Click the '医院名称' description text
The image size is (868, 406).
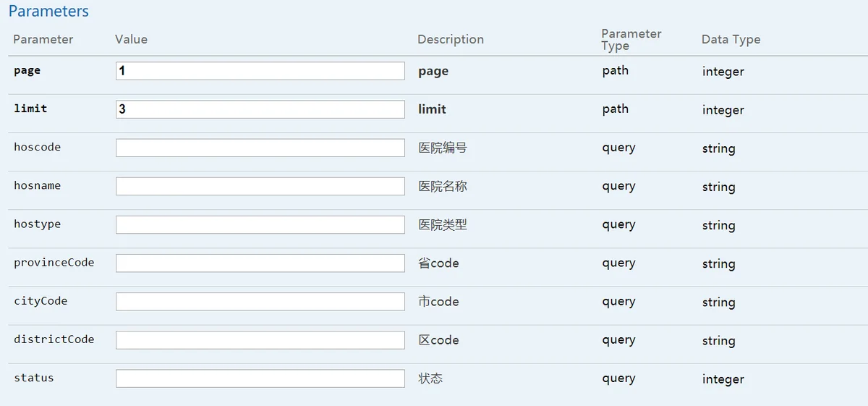443,186
